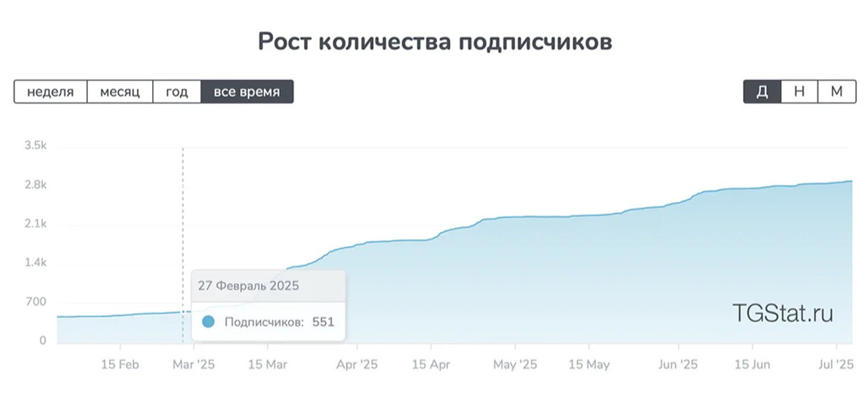Toggle daily grouping with Д
This screenshot has width=868, height=393.
(762, 92)
